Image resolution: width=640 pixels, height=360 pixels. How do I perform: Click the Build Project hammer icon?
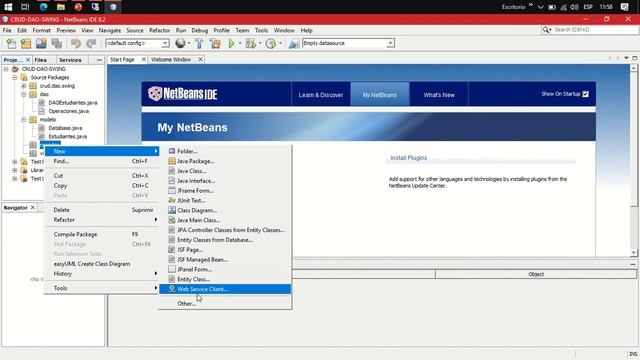point(199,43)
